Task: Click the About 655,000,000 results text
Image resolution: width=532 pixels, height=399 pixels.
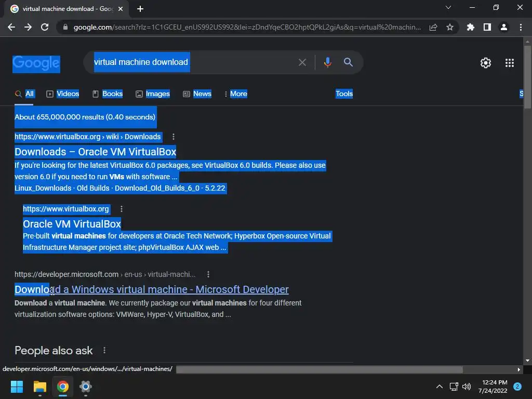Action: tap(85, 117)
